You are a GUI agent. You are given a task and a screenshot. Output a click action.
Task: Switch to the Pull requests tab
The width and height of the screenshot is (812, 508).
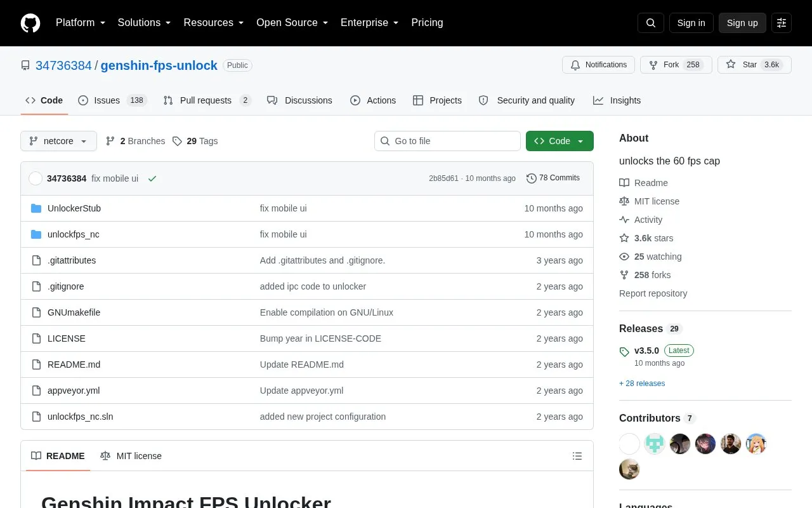coord(207,100)
